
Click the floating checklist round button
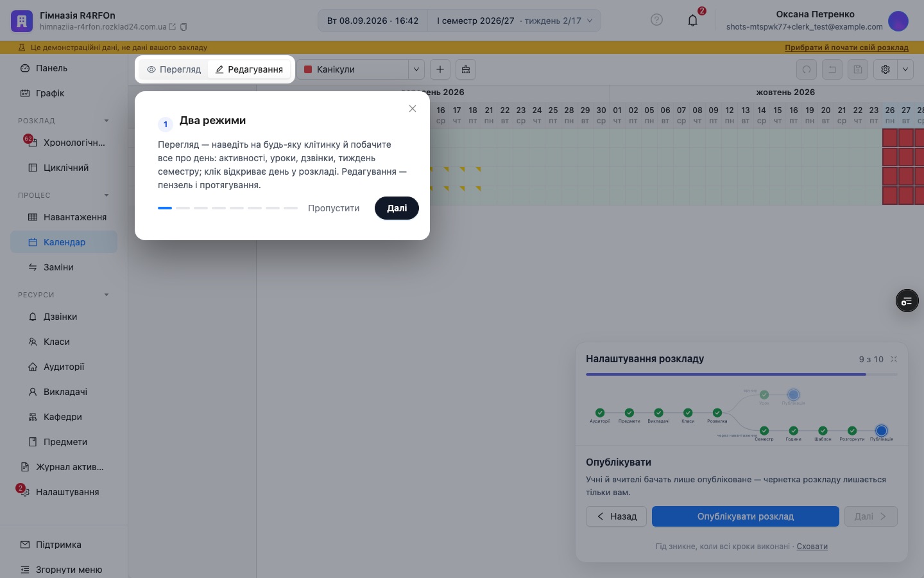907,301
